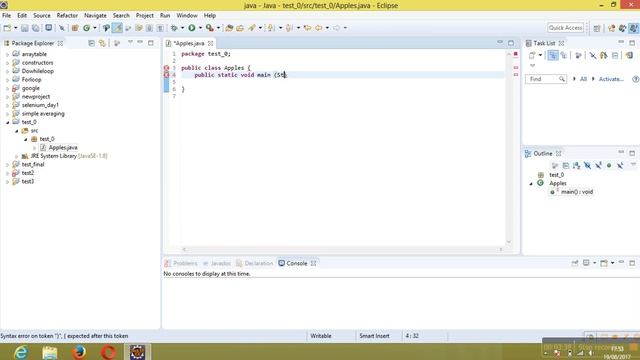Screen dimensions: 640x360
Task: Click the New Java Class icon
Action: [x=87, y=28]
